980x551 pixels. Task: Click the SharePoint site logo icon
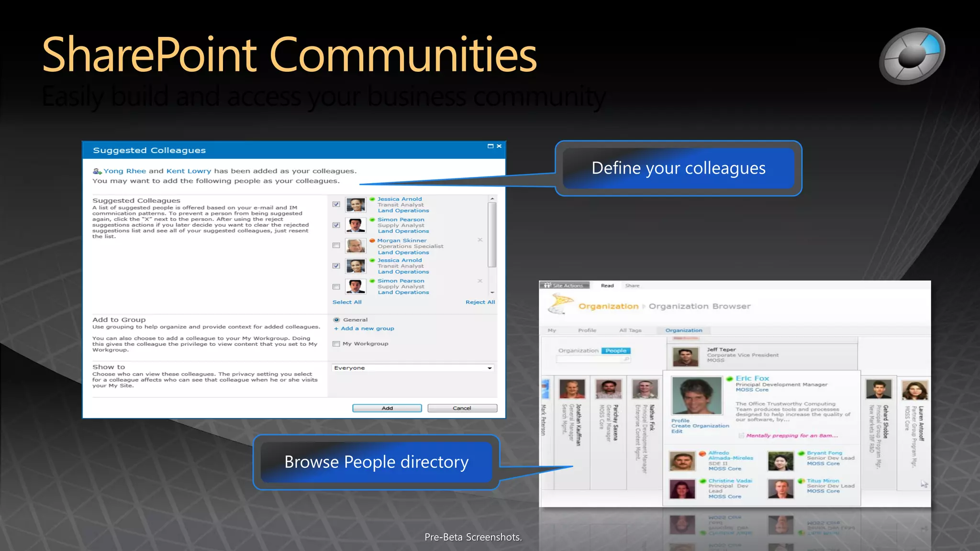[x=561, y=304]
